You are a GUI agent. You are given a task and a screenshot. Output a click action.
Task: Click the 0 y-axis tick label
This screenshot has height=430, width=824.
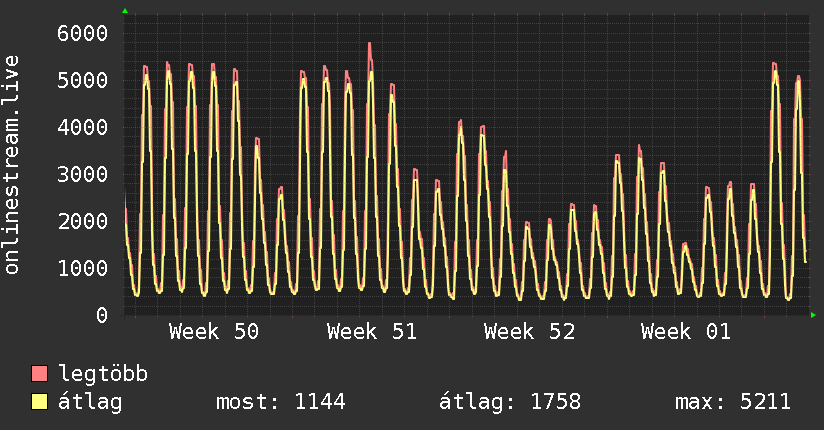(101, 315)
